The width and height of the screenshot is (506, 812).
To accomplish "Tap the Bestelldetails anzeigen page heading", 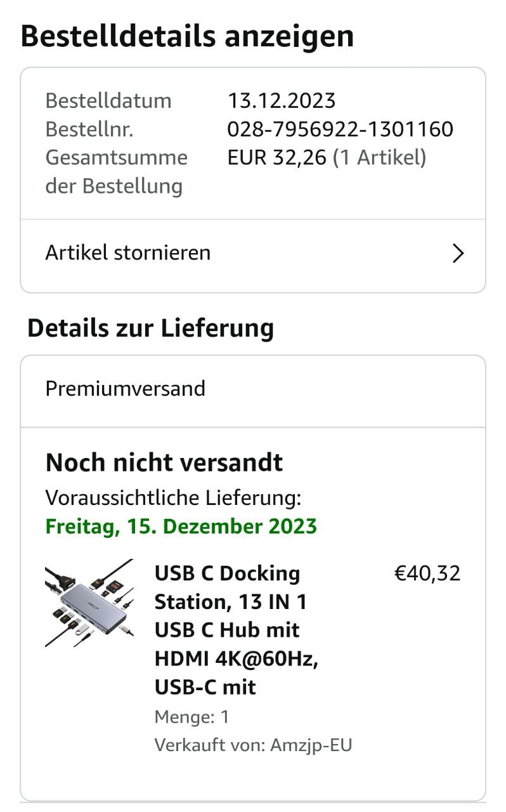I will (x=187, y=36).
